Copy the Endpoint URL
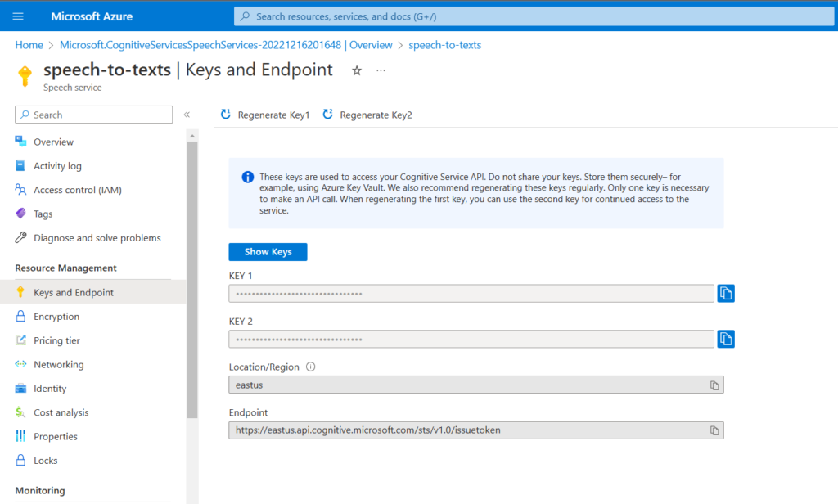838x504 pixels. (714, 431)
